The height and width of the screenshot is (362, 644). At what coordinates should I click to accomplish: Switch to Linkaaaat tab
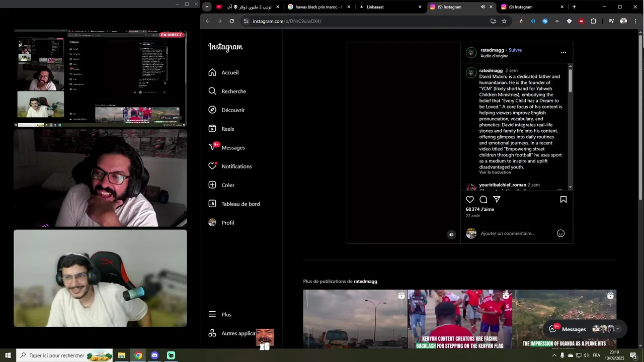tap(390, 7)
